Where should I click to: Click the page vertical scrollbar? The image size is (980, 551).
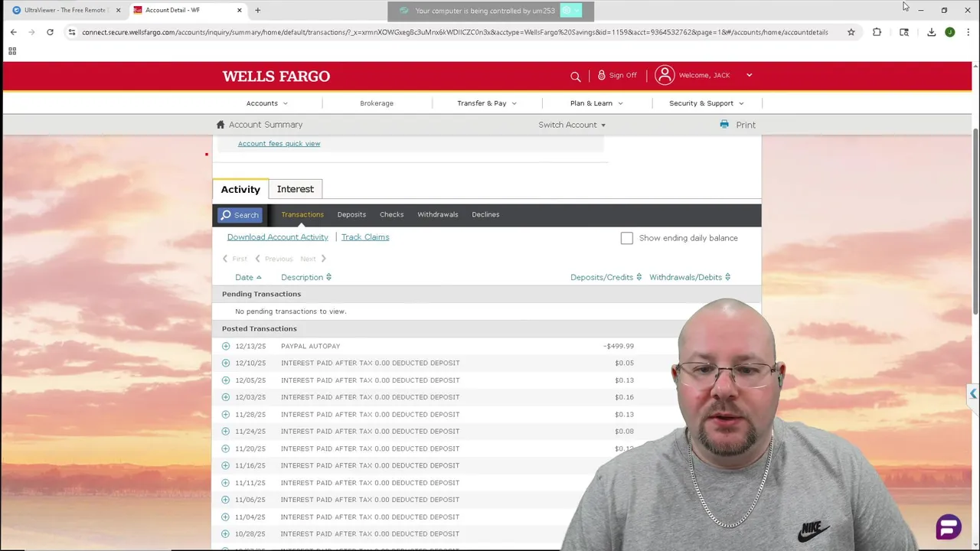tap(975, 222)
